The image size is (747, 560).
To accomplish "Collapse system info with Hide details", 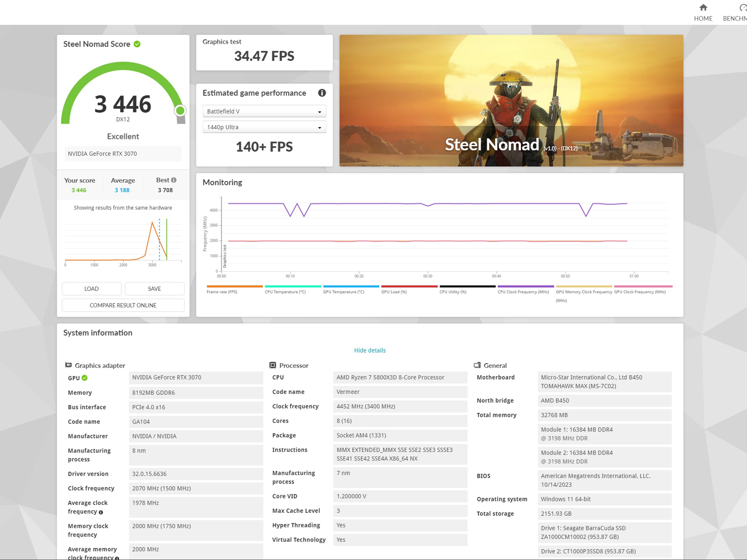I will 369,350.
